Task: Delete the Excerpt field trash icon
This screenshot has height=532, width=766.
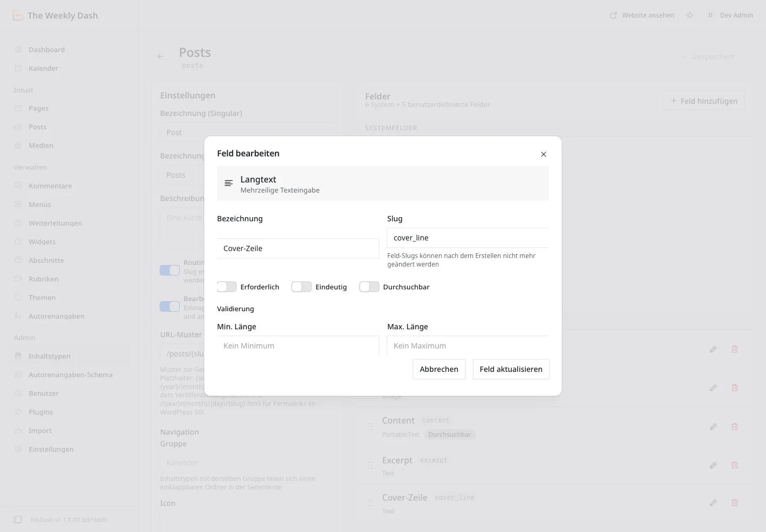Action: 735,465
